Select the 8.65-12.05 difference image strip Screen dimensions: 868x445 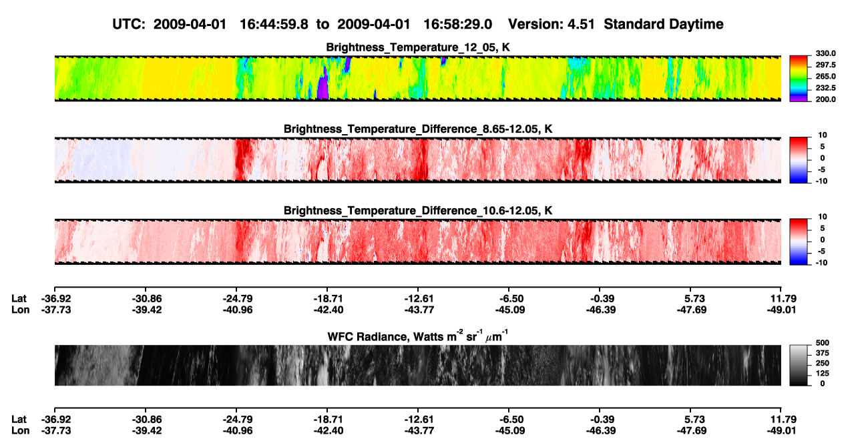[418, 160]
